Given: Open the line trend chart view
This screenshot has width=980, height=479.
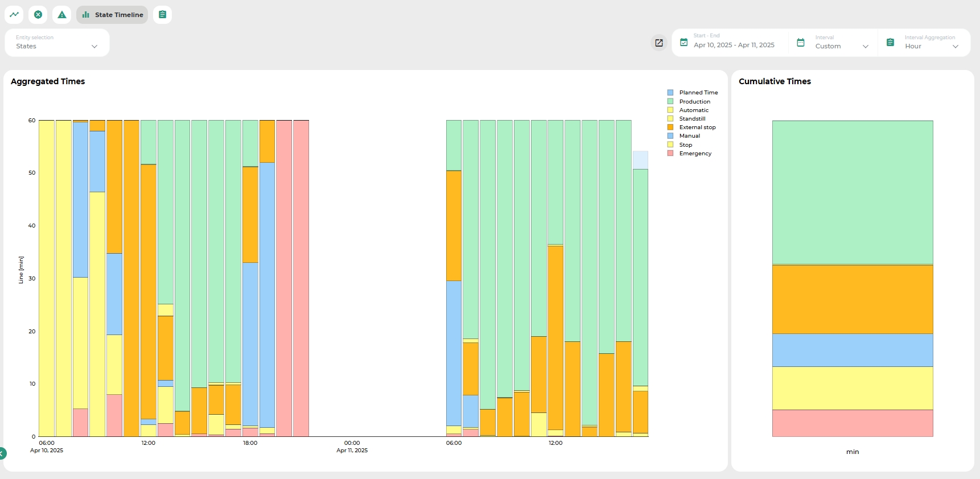Looking at the screenshot, I should 14,15.
